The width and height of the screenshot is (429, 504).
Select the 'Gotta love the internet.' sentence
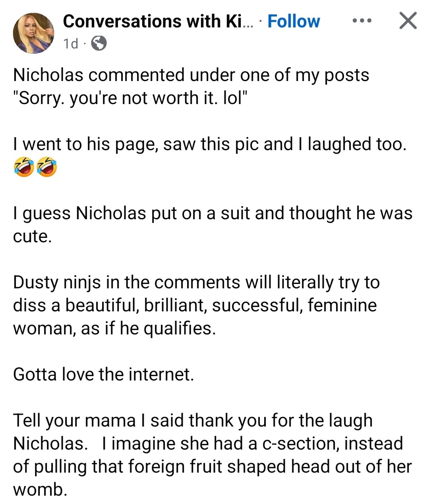coord(104,375)
